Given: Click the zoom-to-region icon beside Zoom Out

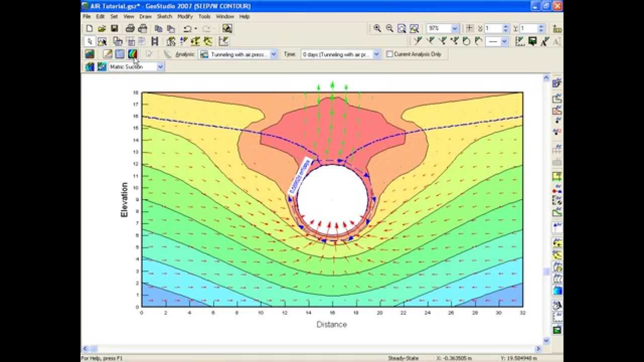Looking at the screenshot, I should pos(401,29).
